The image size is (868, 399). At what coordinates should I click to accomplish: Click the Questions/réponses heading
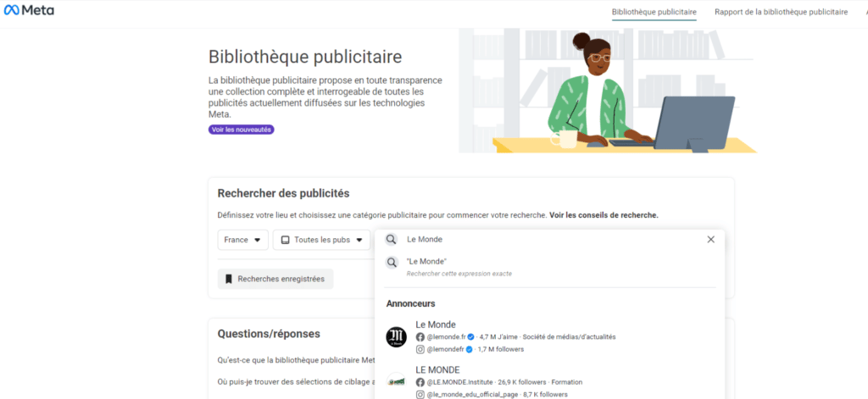point(269,334)
